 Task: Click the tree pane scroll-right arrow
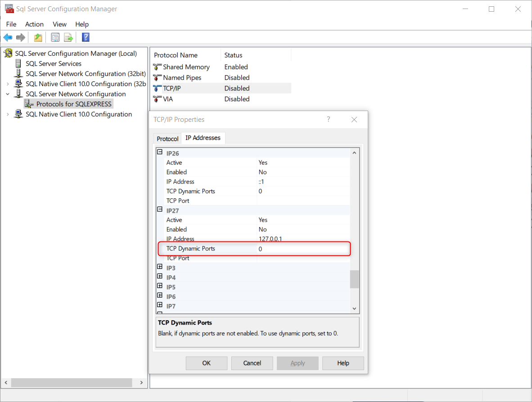141,382
